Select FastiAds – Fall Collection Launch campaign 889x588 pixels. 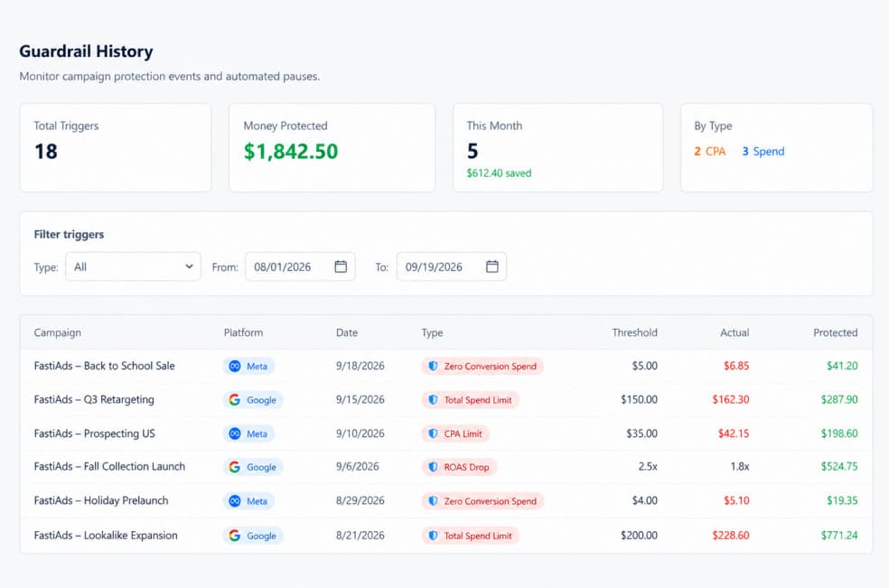109,467
